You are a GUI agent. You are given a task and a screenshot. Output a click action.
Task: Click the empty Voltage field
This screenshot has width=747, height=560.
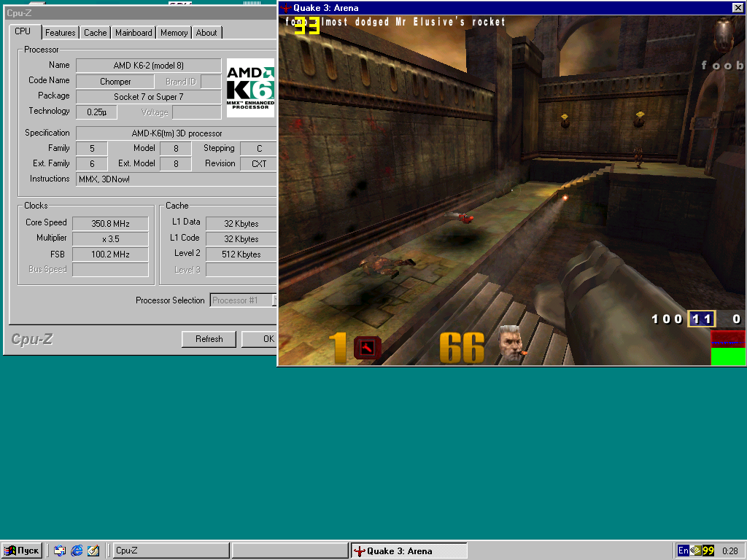(197, 112)
